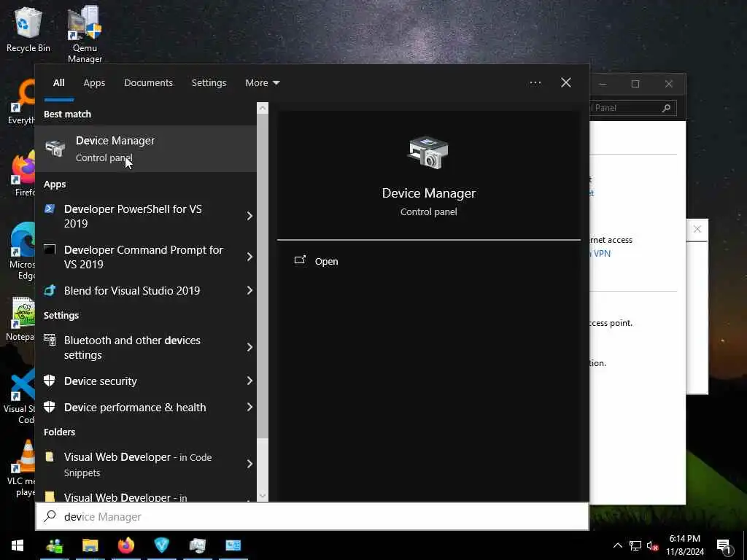Select Device security search result
Screen dimensions: 747x560
[146, 381]
